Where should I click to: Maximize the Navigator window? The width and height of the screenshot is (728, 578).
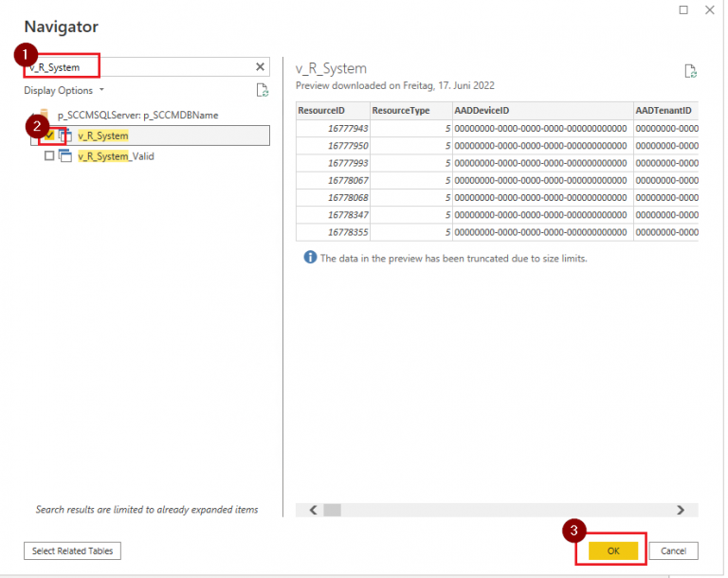[683, 9]
